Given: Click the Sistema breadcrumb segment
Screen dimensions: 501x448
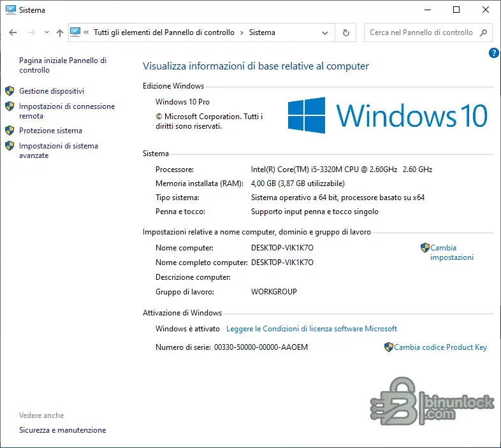Looking at the screenshot, I should click(262, 33).
